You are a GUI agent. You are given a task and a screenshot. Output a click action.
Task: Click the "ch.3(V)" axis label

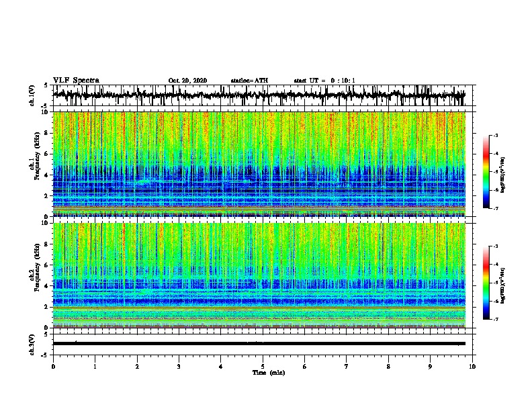pyautogui.click(x=32, y=345)
